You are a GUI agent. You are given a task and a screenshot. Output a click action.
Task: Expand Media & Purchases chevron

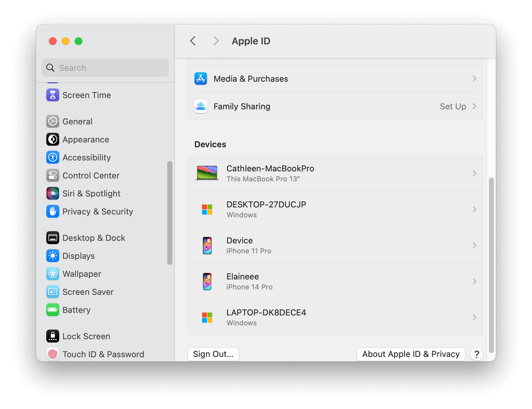474,79
